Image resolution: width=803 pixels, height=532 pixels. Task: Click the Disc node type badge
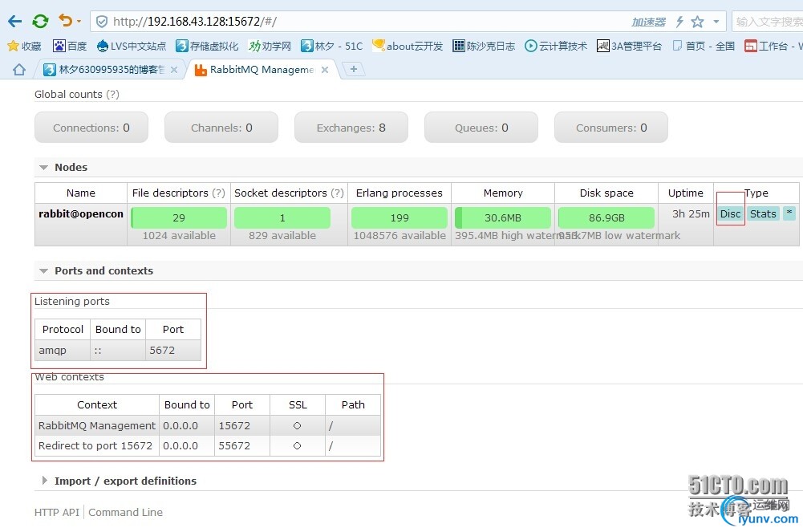coord(730,213)
